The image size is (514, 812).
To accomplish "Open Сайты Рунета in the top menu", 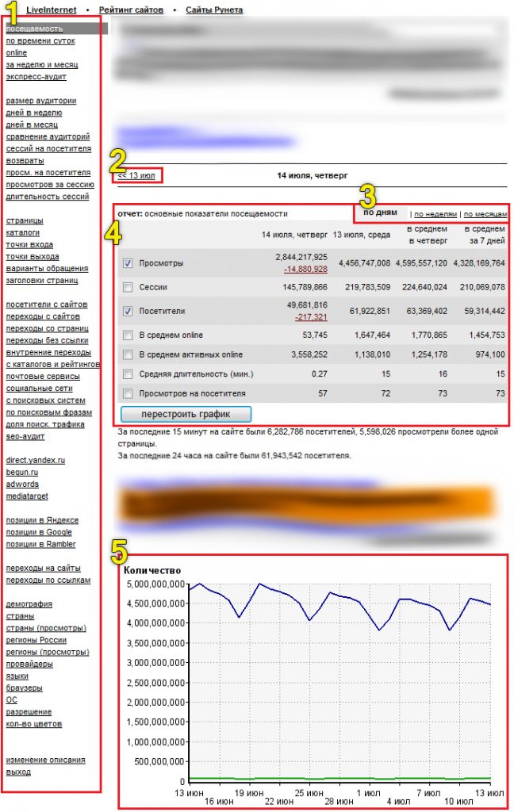I will [214, 10].
